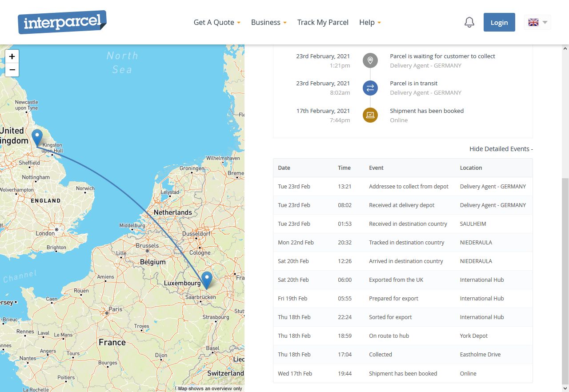The width and height of the screenshot is (569, 392).
Task: Collapse details via Hide Detailed Events
Action: tap(501, 149)
